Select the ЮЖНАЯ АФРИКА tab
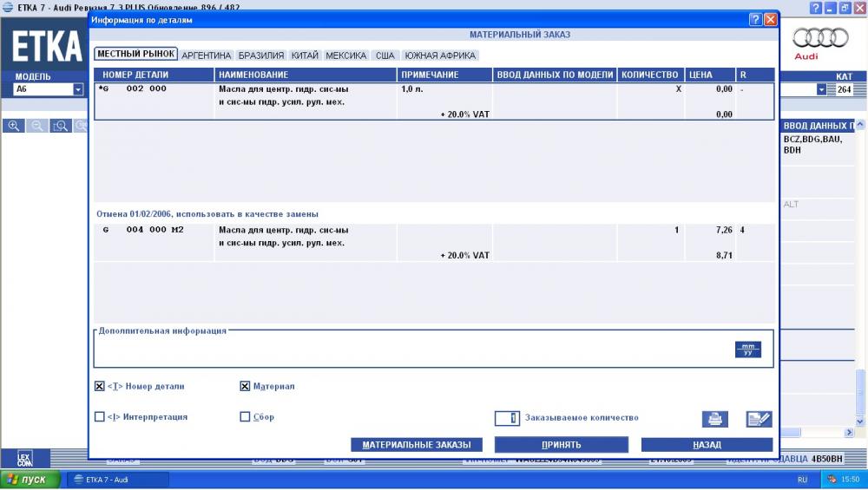Viewport: 868px width, 490px height. (440, 56)
